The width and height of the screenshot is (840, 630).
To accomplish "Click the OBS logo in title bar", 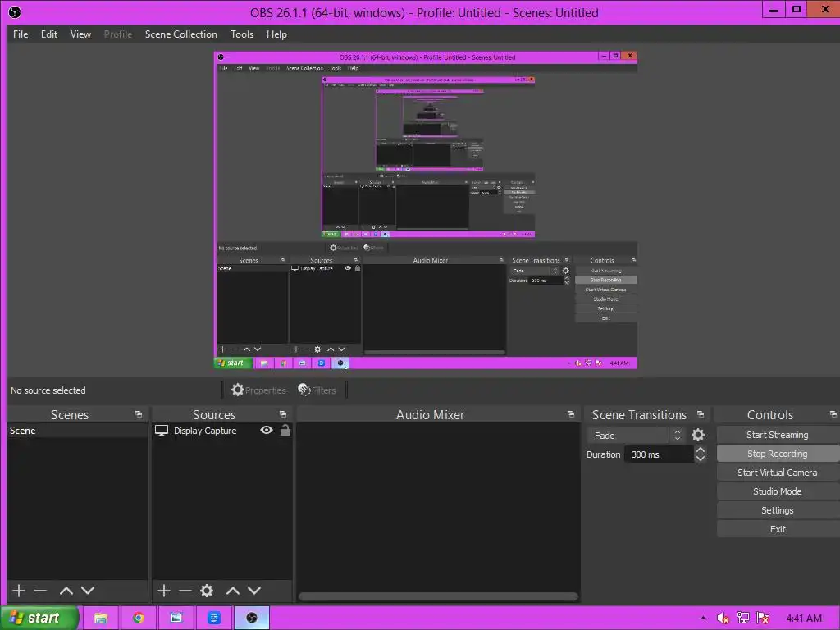I will [x=15, y=12].
